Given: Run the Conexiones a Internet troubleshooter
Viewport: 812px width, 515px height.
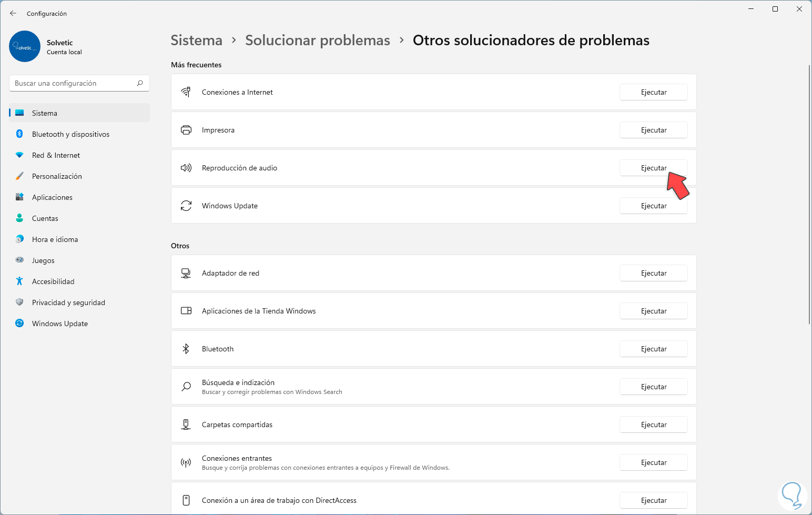Looking at the screenshot, I should coord(653,92).
